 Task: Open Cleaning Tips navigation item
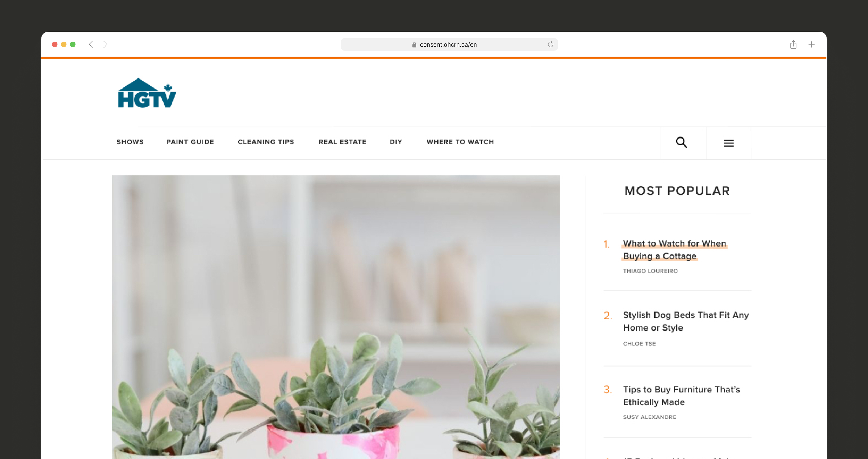[x=266, y=142]
